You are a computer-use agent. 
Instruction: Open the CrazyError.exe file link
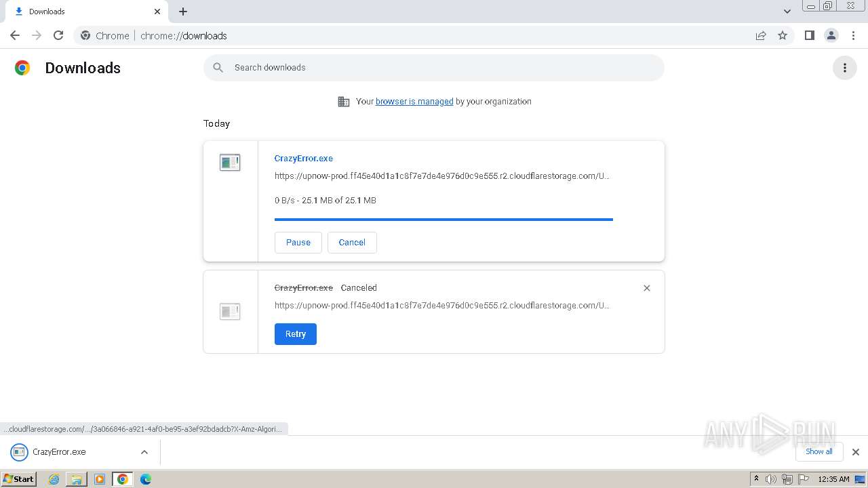click(303, 159)
